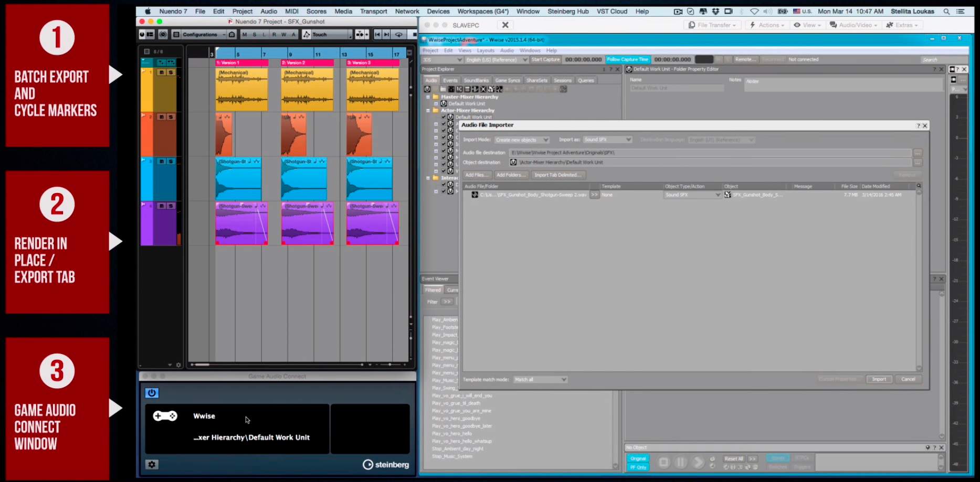Go to previous marker in Nuendo transport
The width and height of the screenshot is (980, 482).
point(377,35)
